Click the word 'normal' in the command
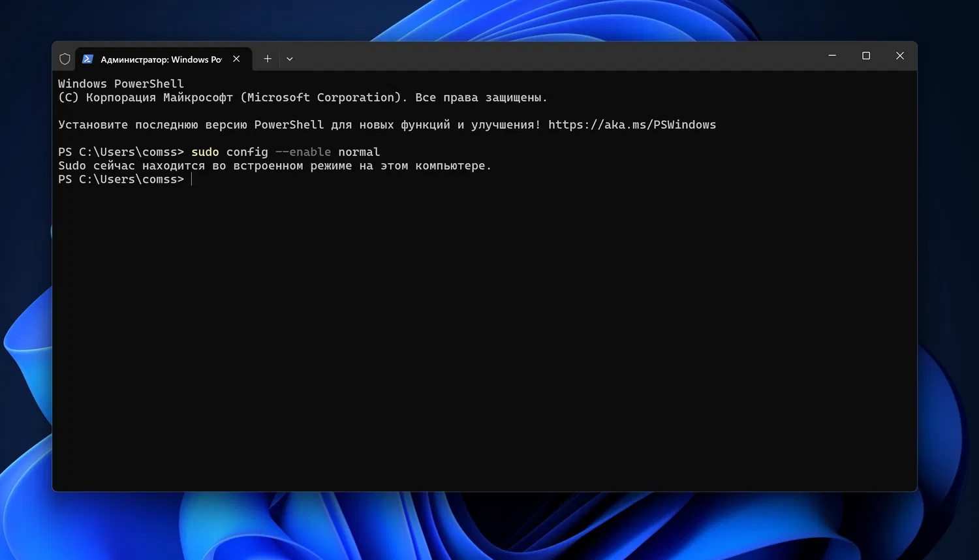The height and width of the screenshot is (560, 979). tap(359, 152)
